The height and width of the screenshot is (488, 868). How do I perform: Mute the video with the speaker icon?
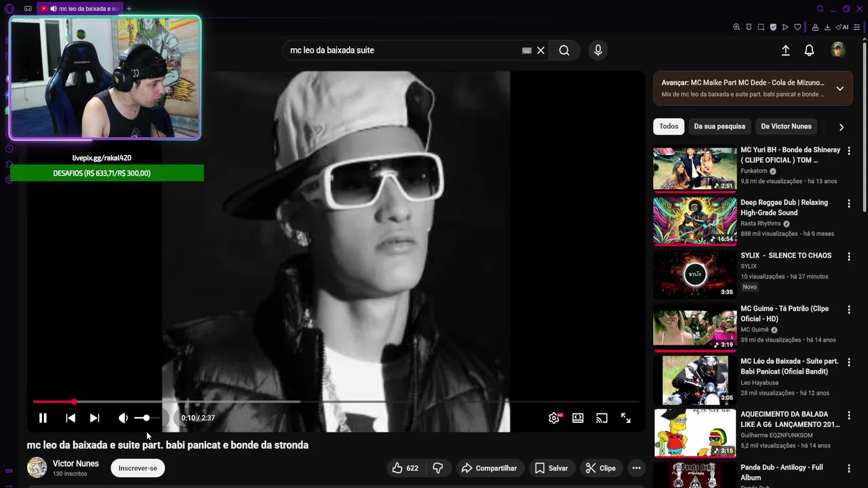pos(123,418)
